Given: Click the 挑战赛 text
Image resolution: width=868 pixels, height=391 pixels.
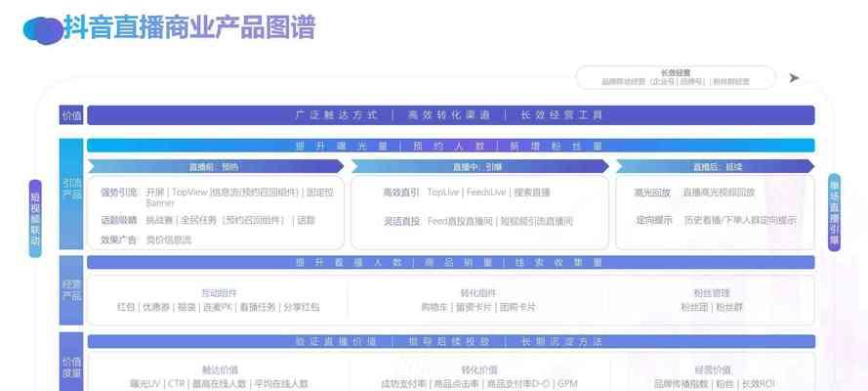Looking at the screenshot, I should tap(159, 220).
